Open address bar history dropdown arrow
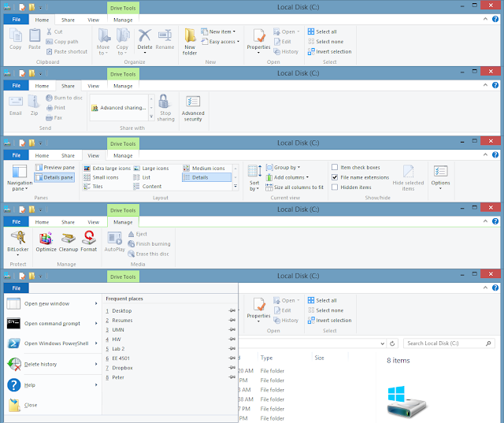Viewport: 504px width, 423px height. click(382, 343)
